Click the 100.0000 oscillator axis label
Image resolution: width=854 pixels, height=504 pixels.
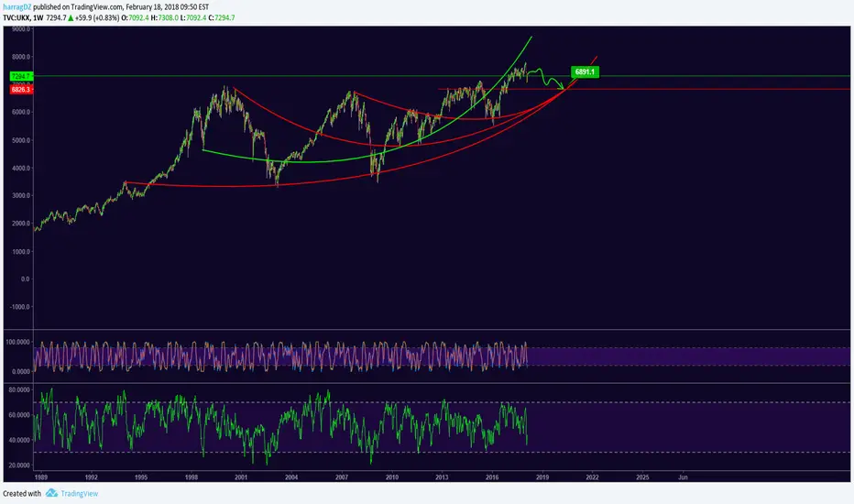pos(18,342)
